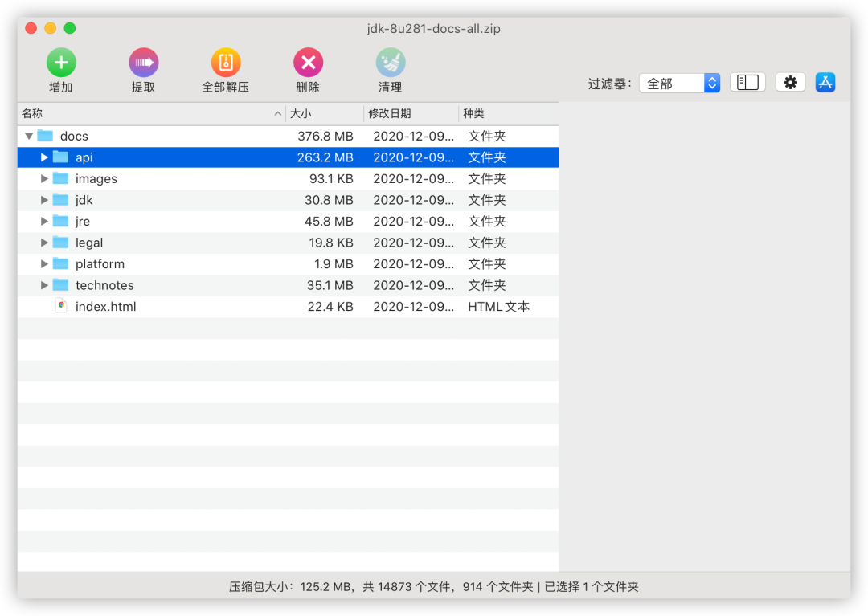Click the Extract All (全部解压) icon
This screenshot has width=868, height=616.
225,63
